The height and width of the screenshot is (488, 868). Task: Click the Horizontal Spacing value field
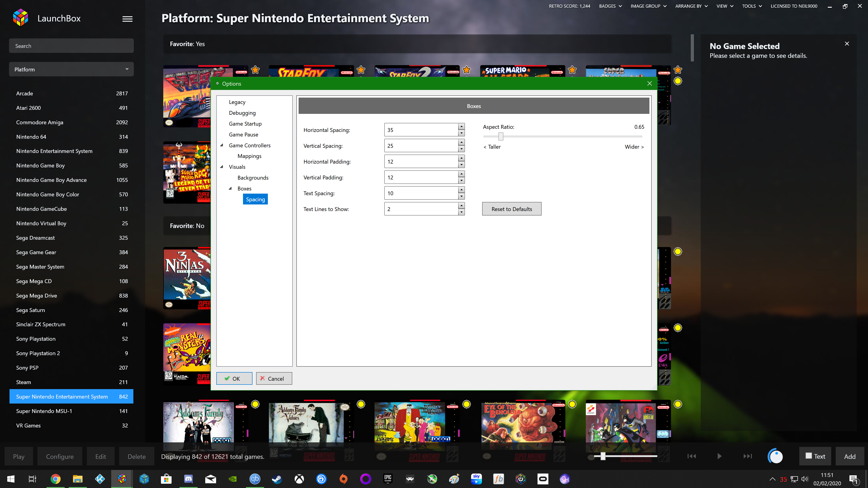(x=421, y=130)
